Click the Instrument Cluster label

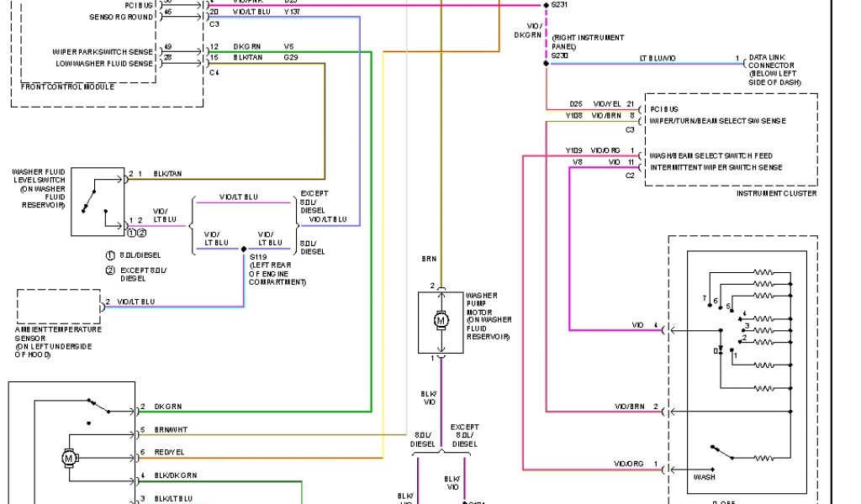(776, 193)
